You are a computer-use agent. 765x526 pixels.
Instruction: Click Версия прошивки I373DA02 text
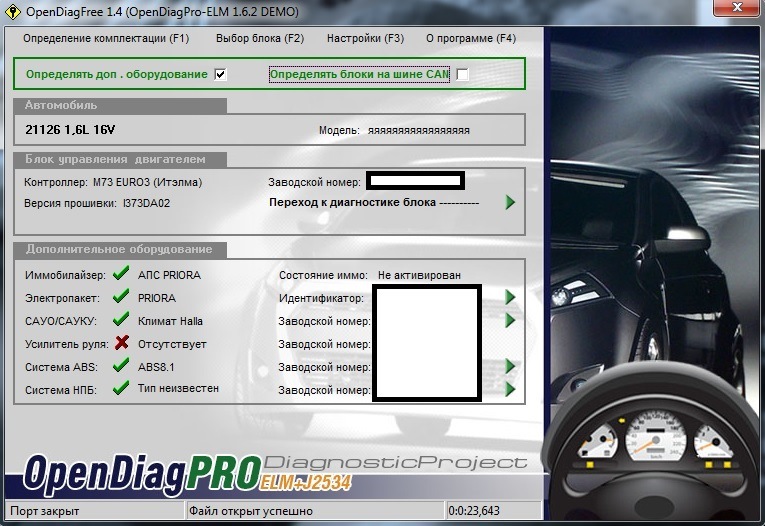point(97,203)
